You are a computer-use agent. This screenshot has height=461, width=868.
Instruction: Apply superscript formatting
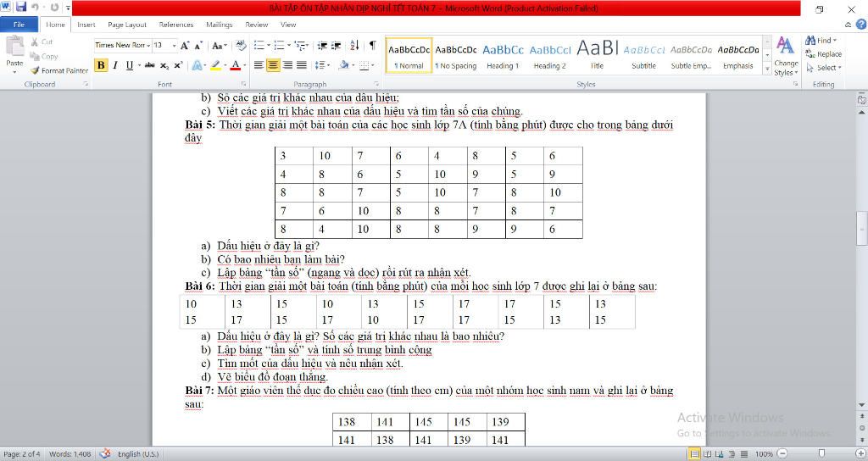tap(178, 65)
